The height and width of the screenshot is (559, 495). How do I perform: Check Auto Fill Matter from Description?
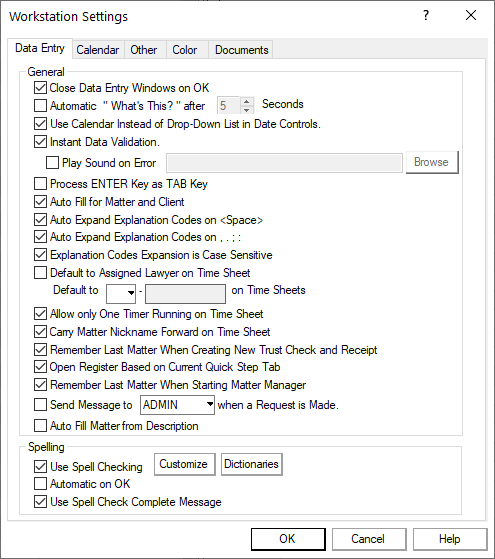tap(40, 426)
